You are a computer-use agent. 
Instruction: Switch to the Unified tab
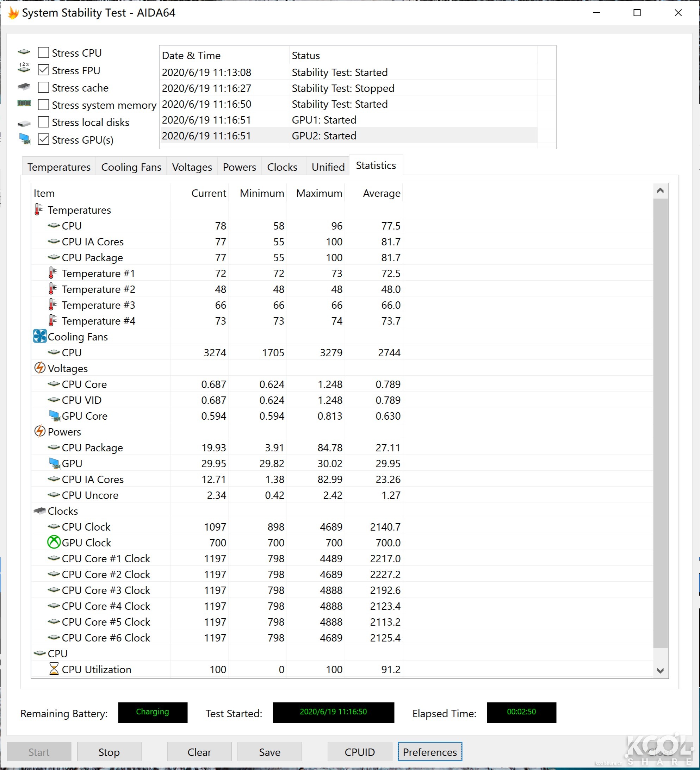328,167
